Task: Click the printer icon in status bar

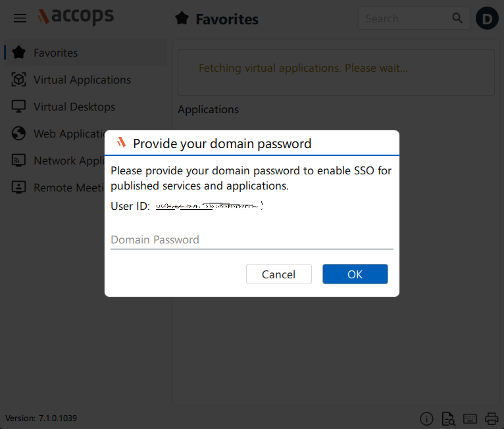Action: click(491, 418)
